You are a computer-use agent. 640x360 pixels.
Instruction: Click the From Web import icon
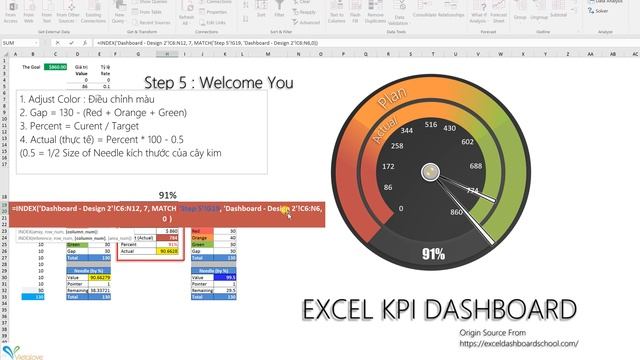point(29,12)
